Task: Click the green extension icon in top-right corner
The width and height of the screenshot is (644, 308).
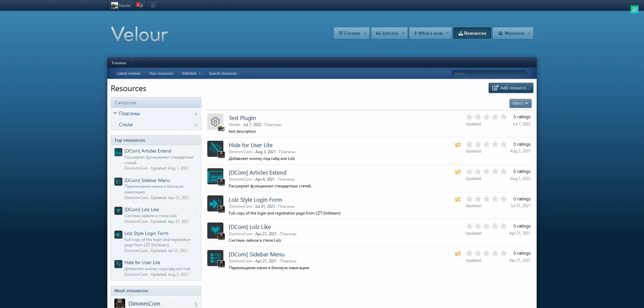Action: coord(634,9)
